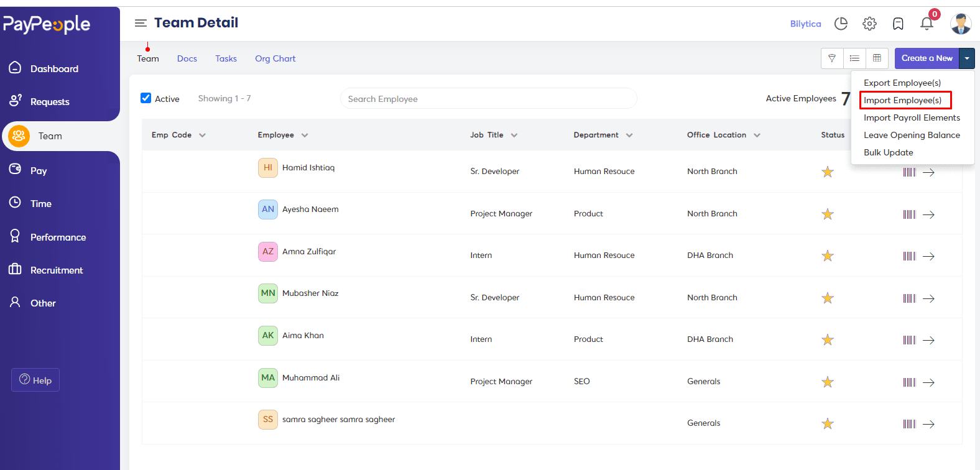Switch to the Docs tab

point(187,58)
